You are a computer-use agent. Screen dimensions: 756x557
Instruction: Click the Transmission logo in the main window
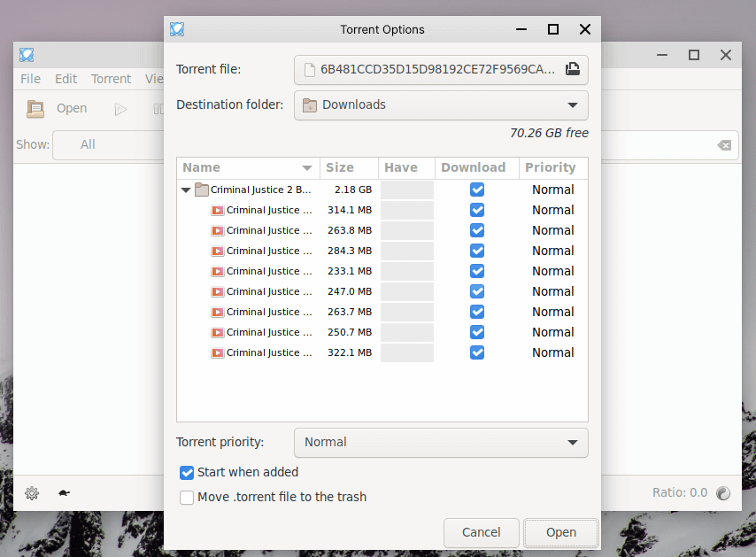coord(27,55)
